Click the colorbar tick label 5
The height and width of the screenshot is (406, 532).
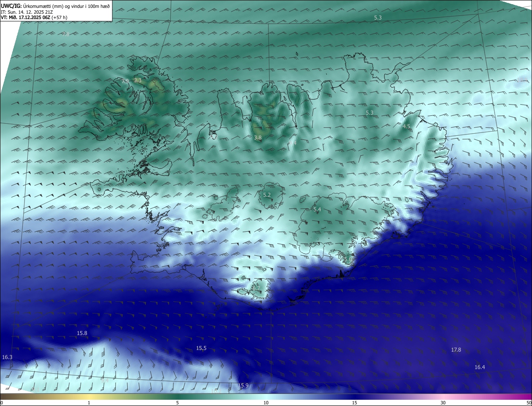(177, 403)
